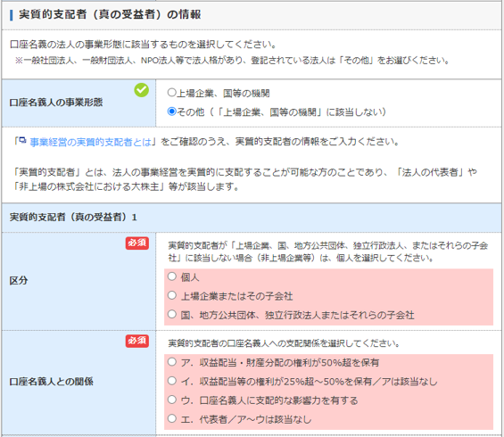
Task: Click the blue bar icon beside section heading
Action: [x=12, y=15]
